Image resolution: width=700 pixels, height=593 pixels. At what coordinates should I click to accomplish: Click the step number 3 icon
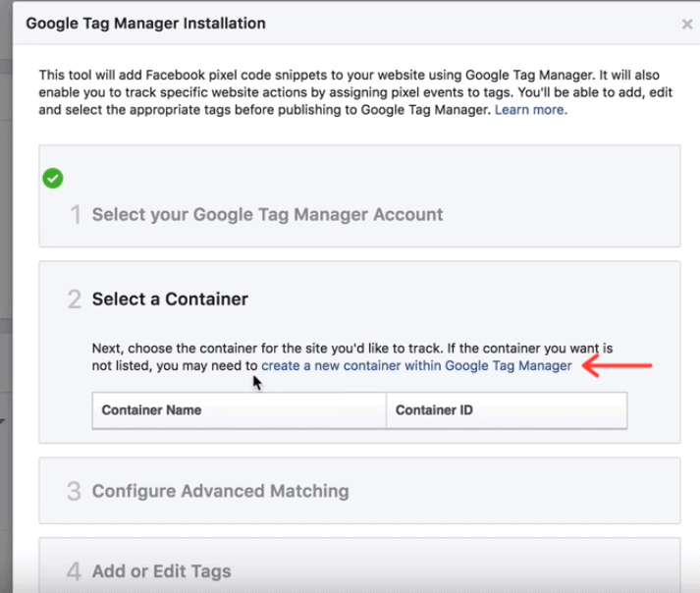click(74, 491)
